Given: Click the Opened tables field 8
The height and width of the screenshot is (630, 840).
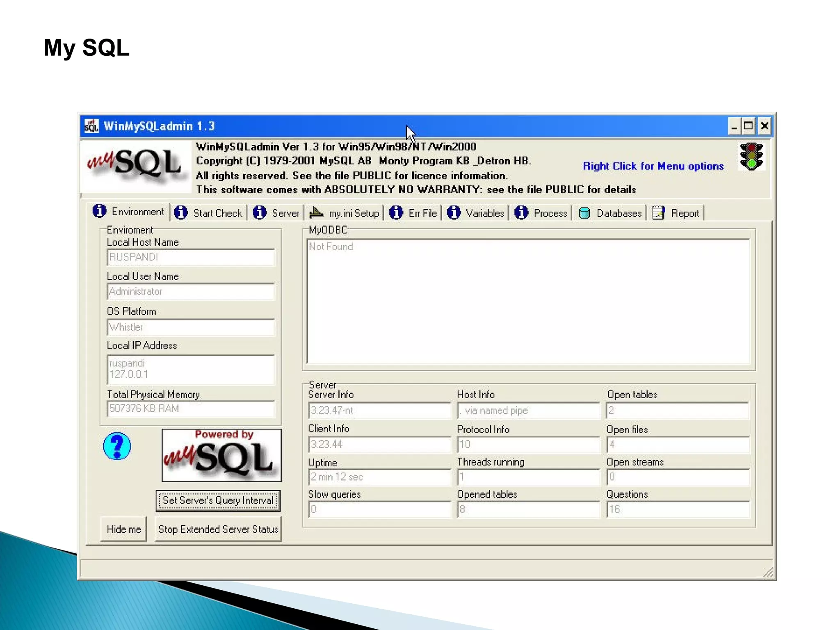Looking at the screenshot, I should point(529,509).
